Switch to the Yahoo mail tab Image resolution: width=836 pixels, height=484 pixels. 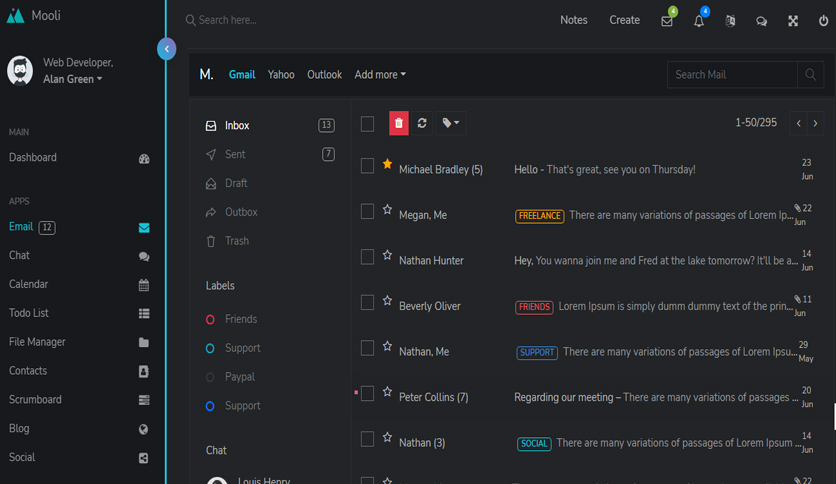click(x=281, y=75)
